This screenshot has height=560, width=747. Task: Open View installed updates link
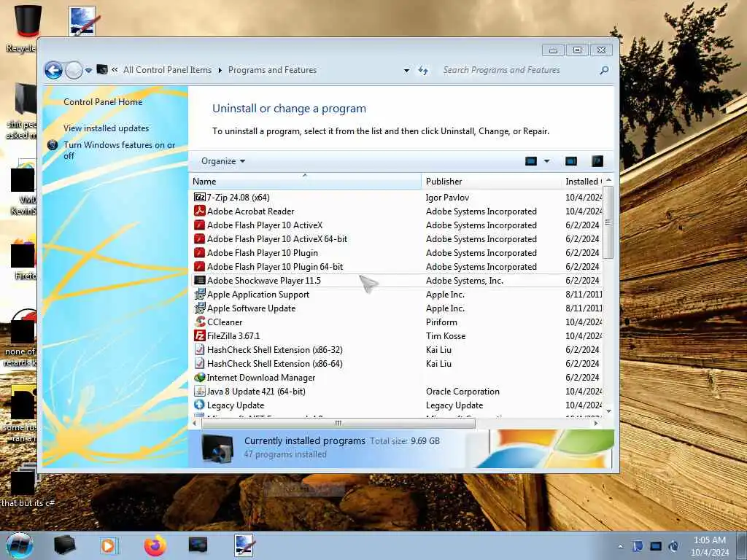[107, 128]
